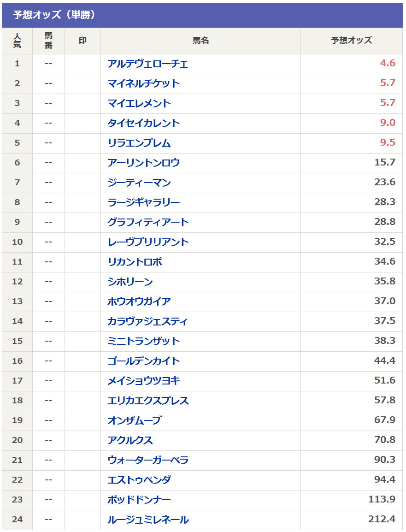Click horse name アーリントンロウ
The width and height of the screenshot is (406, 532).
(143, 163)
